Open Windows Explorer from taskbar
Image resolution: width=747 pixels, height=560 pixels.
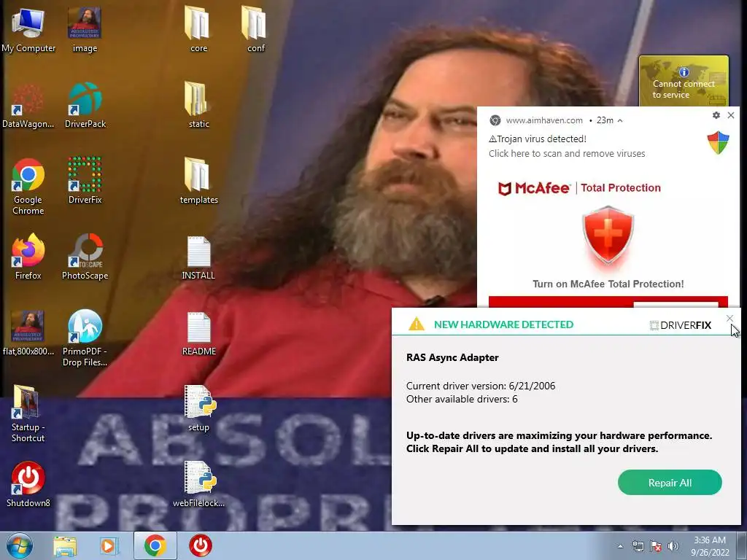click(65, 545)
